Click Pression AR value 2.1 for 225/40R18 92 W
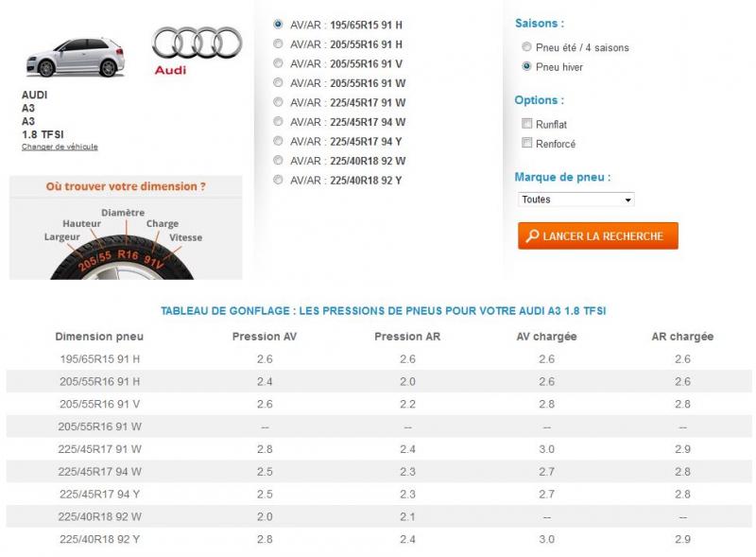Image resolution: width=756 pixels, height=557 pixels. click(407, 517)
